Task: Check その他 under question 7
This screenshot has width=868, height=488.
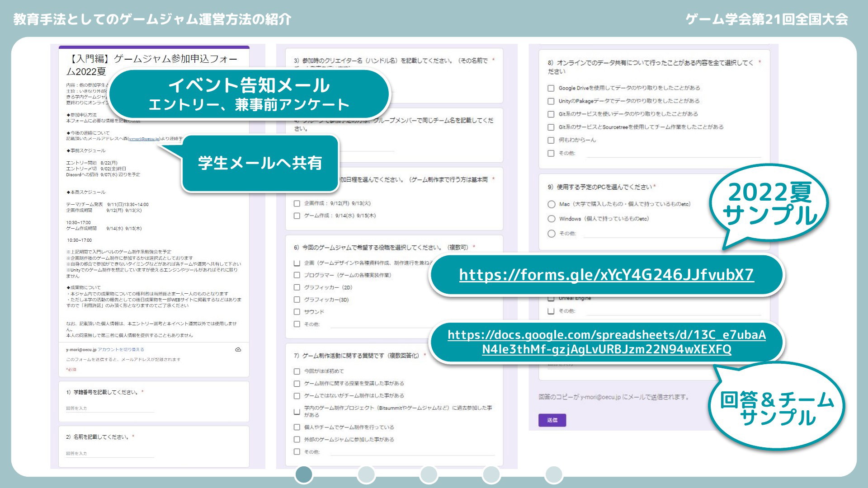Action: (x=297, y=451)
